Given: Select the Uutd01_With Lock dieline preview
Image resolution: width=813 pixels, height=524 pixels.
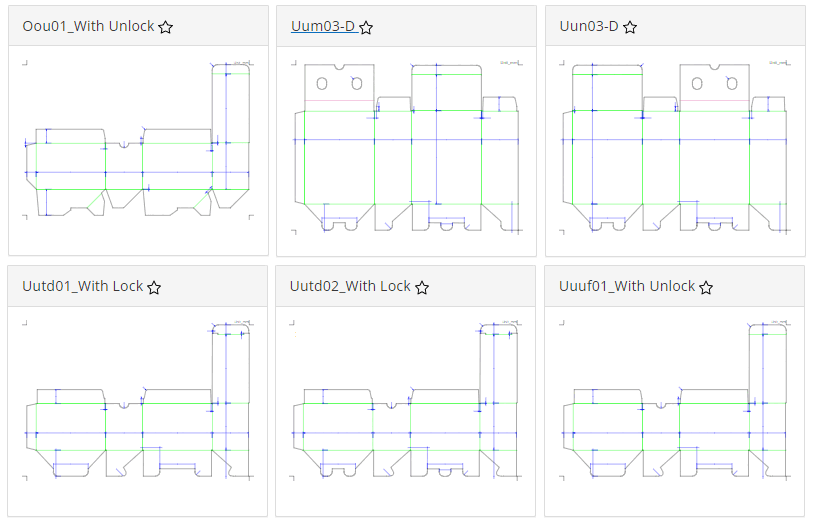Looking at the screenshot, I should (138, 400).
